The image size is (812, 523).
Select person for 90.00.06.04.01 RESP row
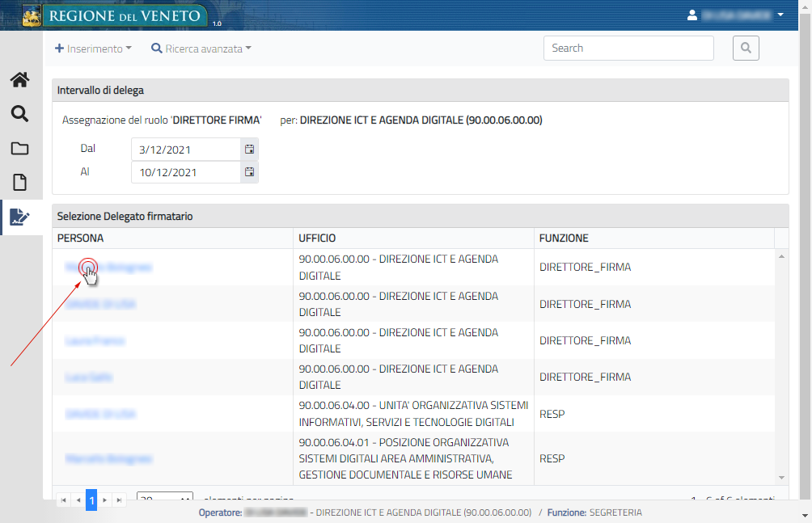(x=108, y=459)
